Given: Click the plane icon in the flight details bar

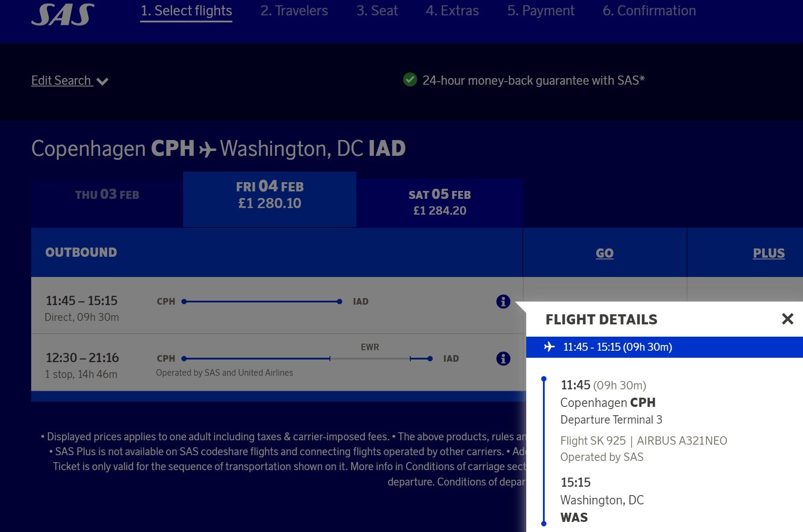Looking at the screenshot, I should tap(549, 347).
